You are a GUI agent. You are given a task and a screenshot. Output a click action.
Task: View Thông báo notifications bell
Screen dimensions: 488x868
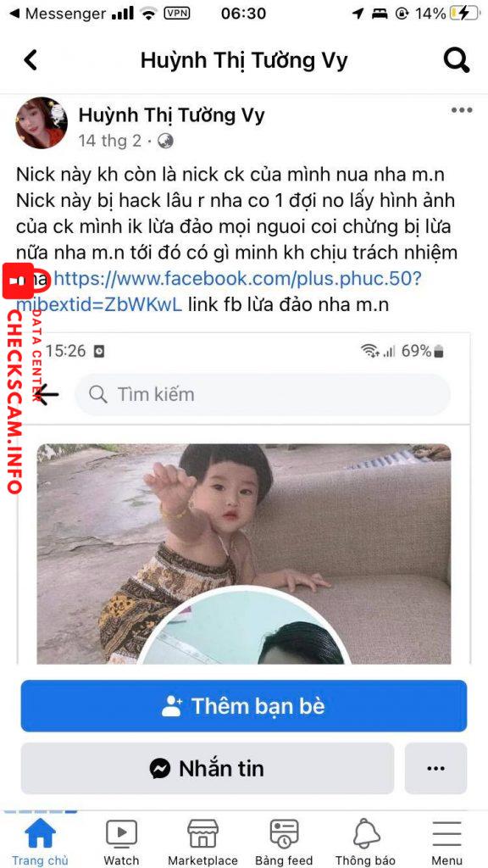click(366, 842)
